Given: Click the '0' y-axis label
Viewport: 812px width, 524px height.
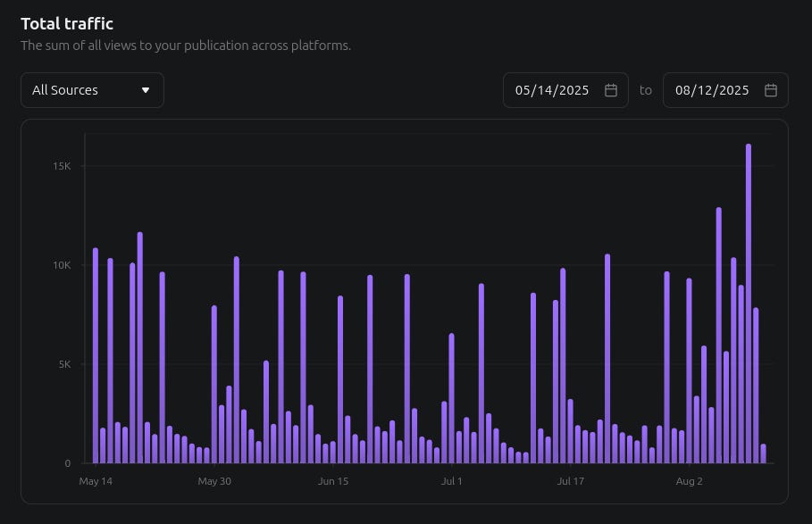Looking at the screenshot, I should pyautogui.click(x=67, y=463).
